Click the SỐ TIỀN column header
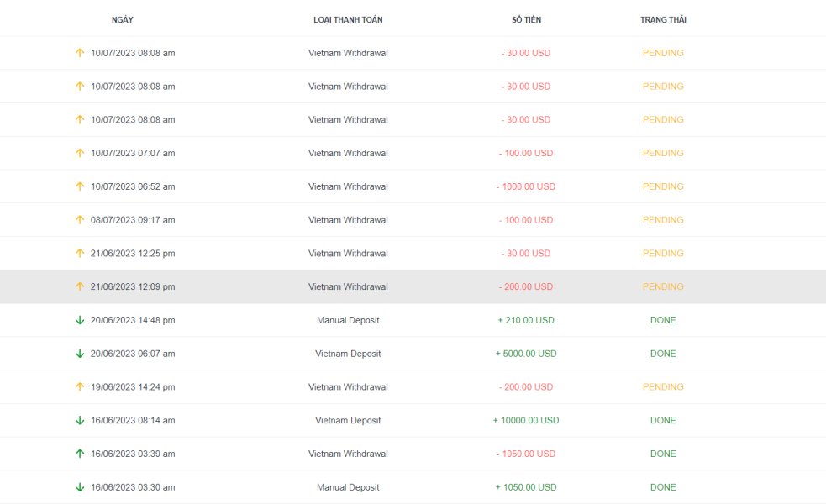826x504 pixels. pyautogui.click(x=526, y=19)
